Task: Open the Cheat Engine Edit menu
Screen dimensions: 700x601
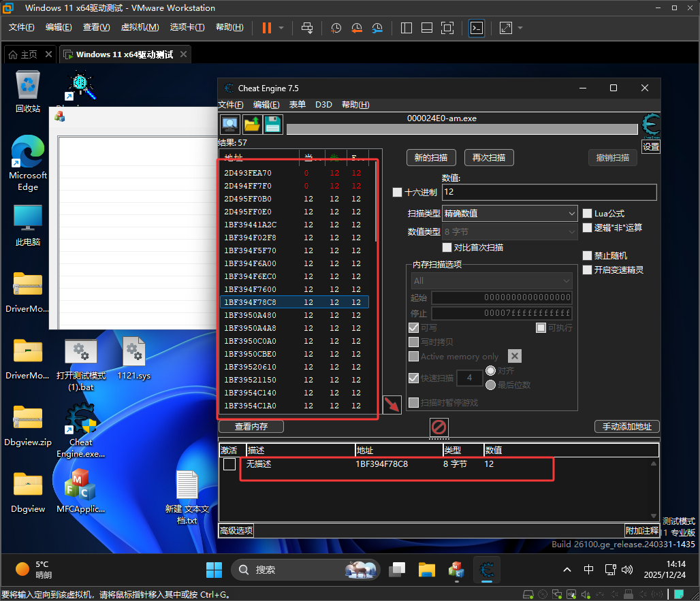Action: point(266,104)
